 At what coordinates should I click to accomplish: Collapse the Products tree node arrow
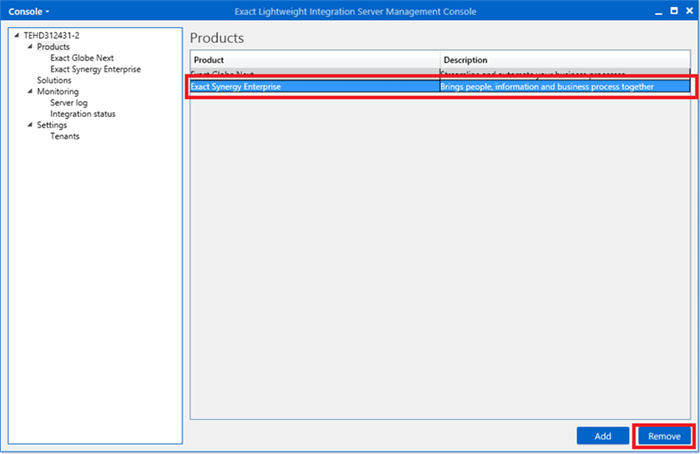pos(30,47)
